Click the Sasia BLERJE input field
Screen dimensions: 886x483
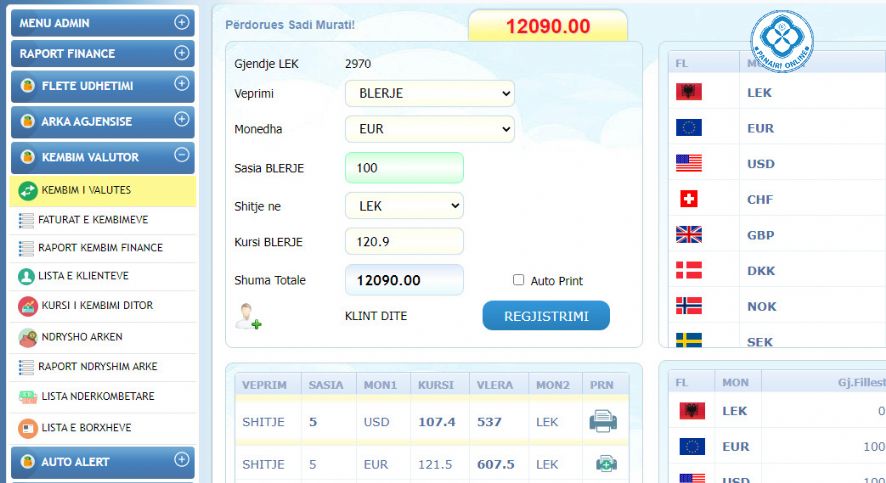point(403,168)
